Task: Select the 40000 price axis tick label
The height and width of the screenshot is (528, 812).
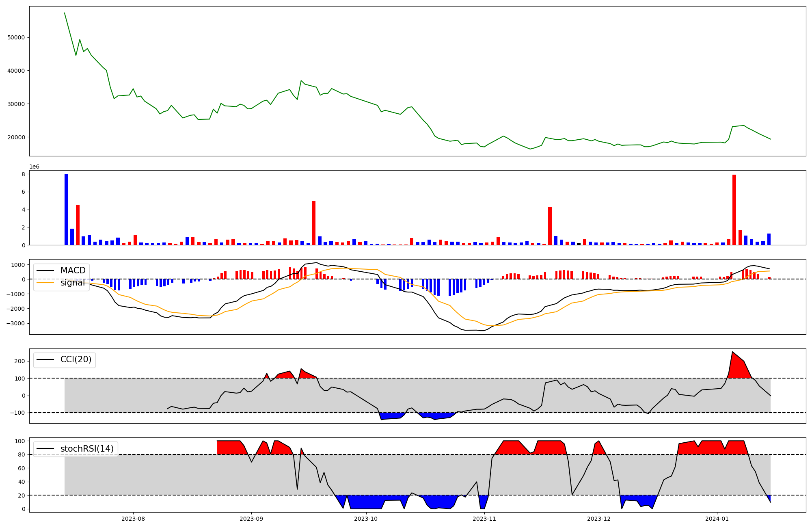Action: point(16,71)
